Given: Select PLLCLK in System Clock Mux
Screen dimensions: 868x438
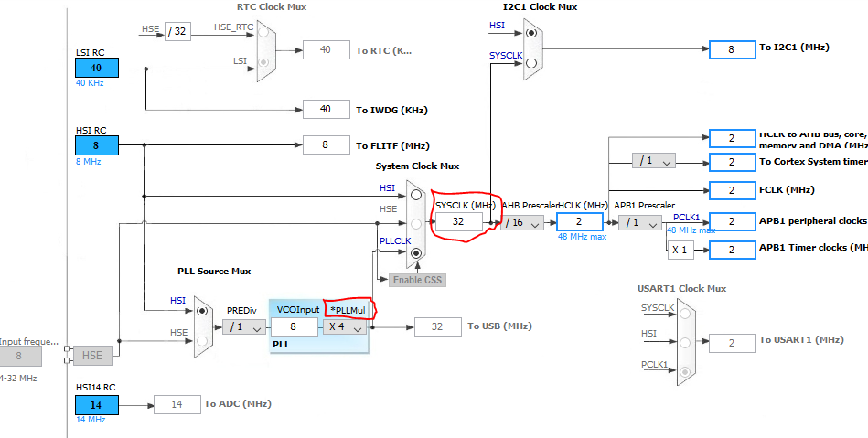Looking at the screenshot, I should pos(415,252).
